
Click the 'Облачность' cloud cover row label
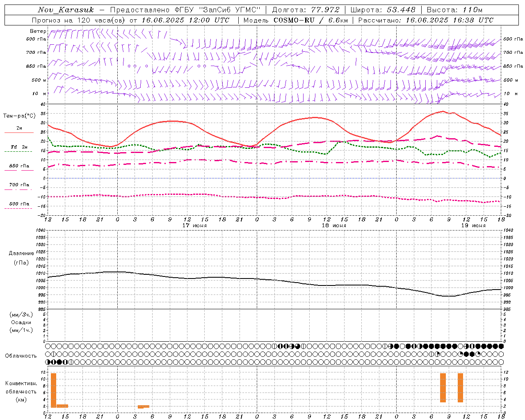(21, 356)
